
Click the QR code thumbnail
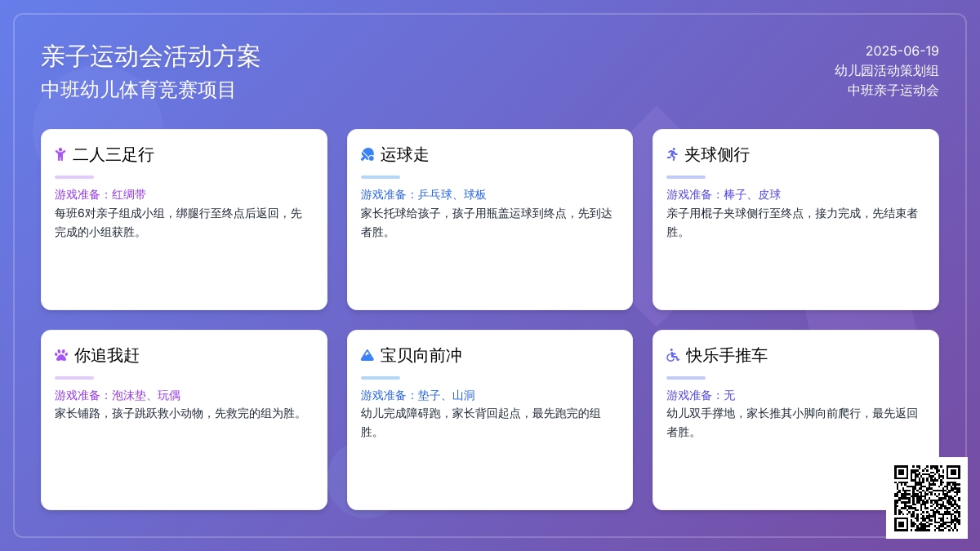coord(927,498)
